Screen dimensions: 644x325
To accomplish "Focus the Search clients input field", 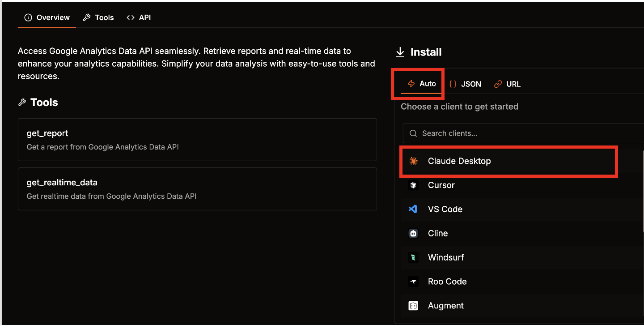I will coord(523,133).
